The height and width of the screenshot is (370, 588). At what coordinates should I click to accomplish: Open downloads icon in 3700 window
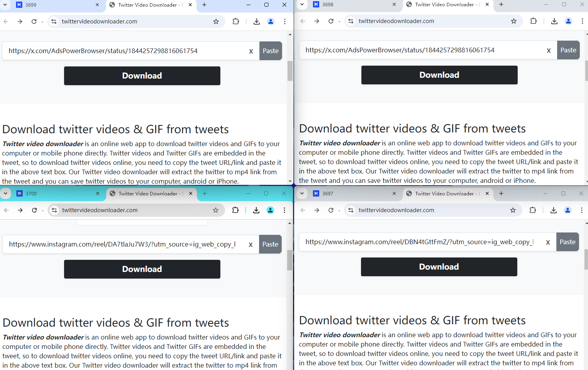pos(256,210)
